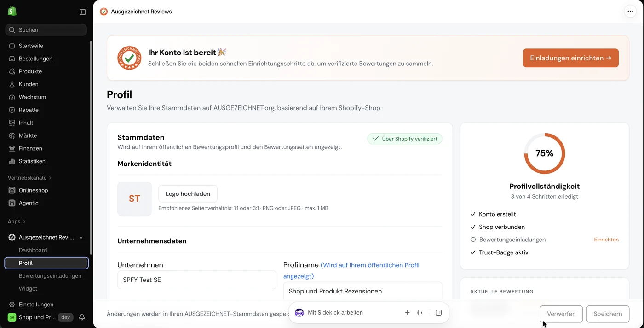The image size is (644, 328).
Task: Click the Startseite home icon
Action: click(12, 46)
